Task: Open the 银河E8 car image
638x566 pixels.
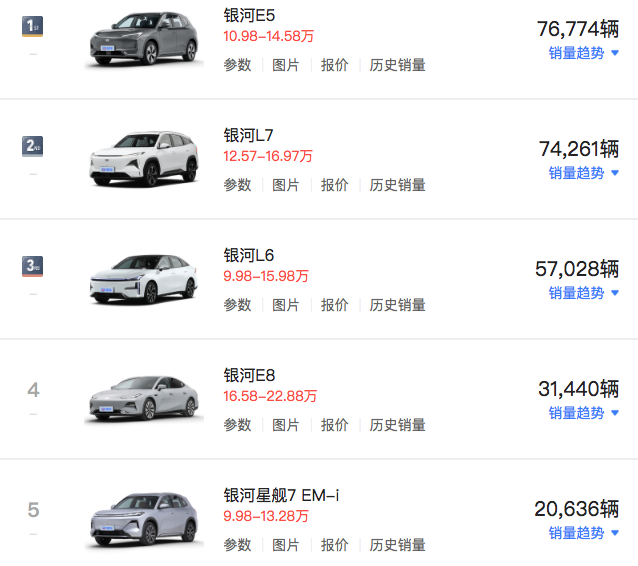Action: 144,398
